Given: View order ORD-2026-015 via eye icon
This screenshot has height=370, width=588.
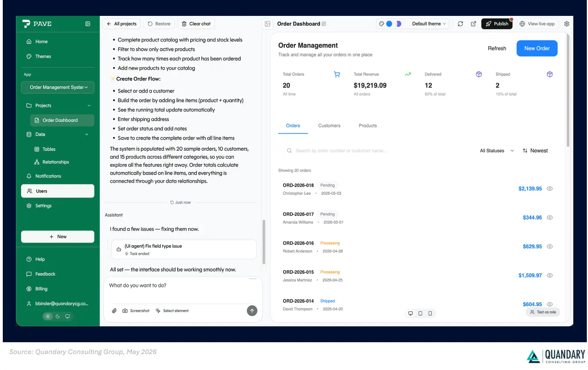Looking at the screenshot, I should pos(549,276).
